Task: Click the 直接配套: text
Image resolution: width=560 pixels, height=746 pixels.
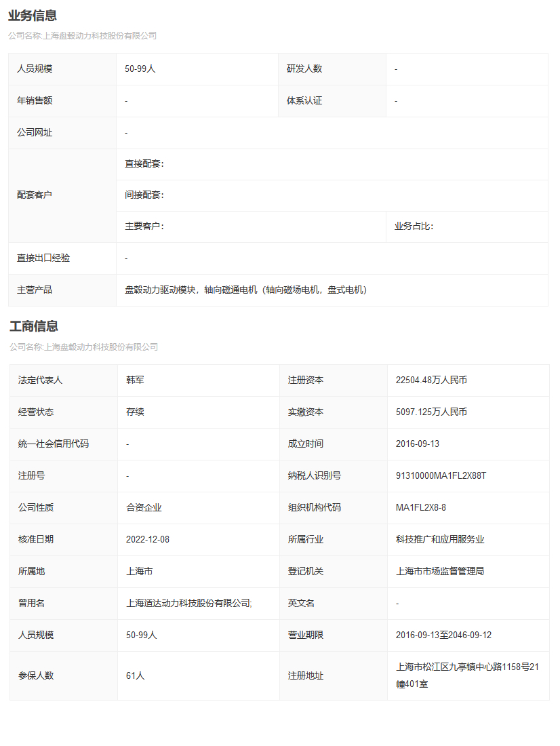Action: (x=144, y=164)
